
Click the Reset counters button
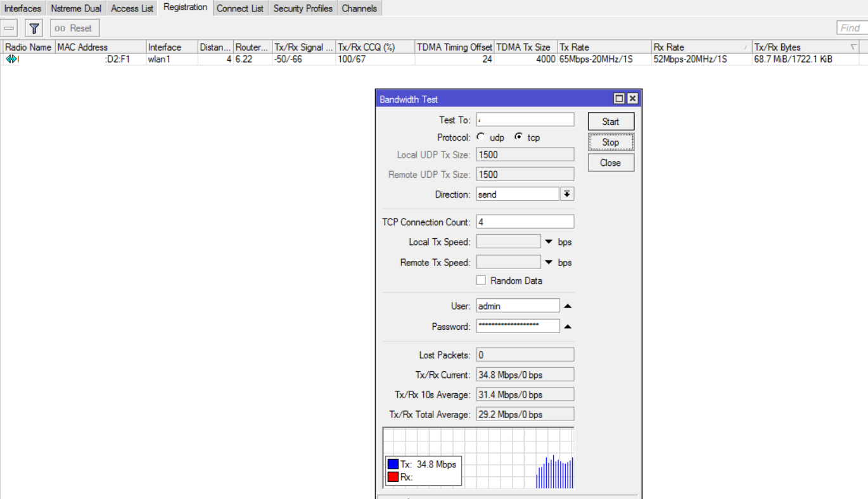click(x=75, y=28)
